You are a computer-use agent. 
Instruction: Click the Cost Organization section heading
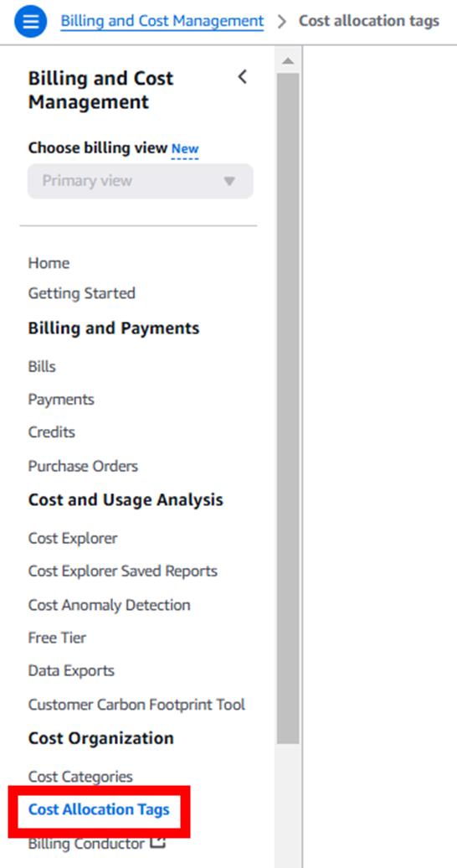(x=101, y=738)
